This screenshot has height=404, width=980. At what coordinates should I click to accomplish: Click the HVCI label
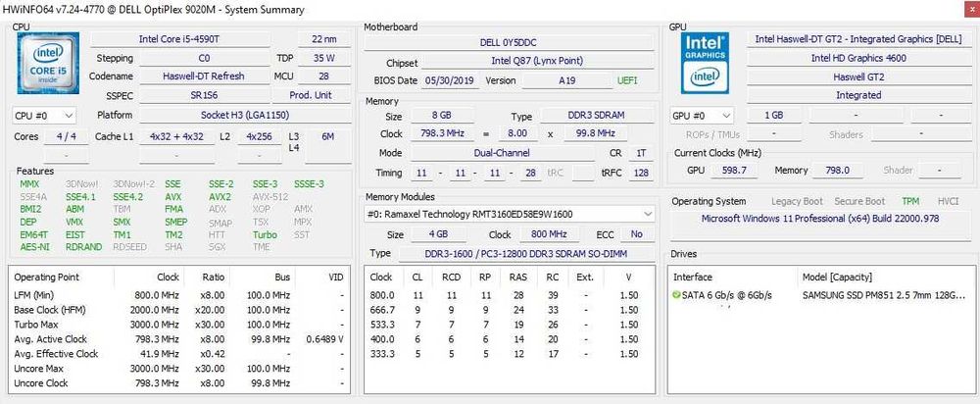pos(948,201)
